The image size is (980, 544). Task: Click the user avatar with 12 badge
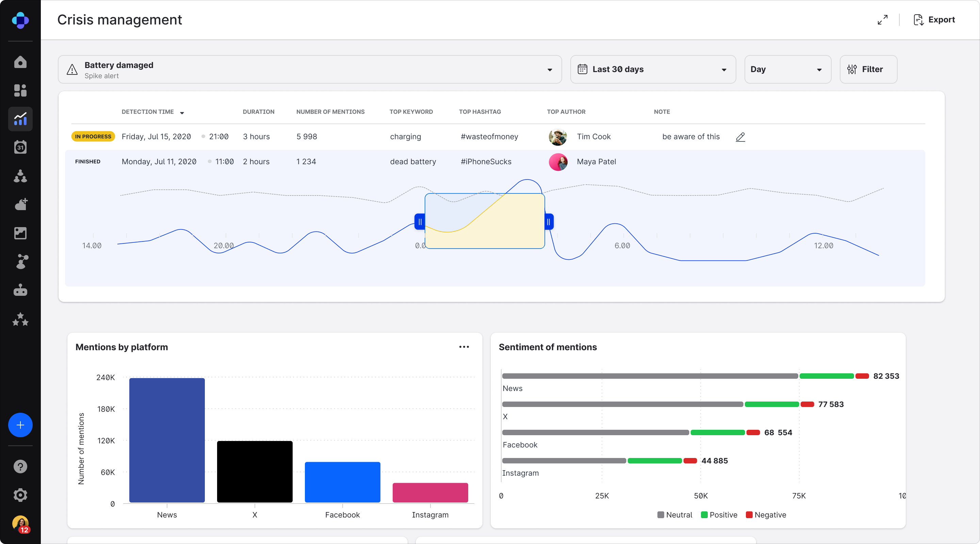(x=21, y=524)
